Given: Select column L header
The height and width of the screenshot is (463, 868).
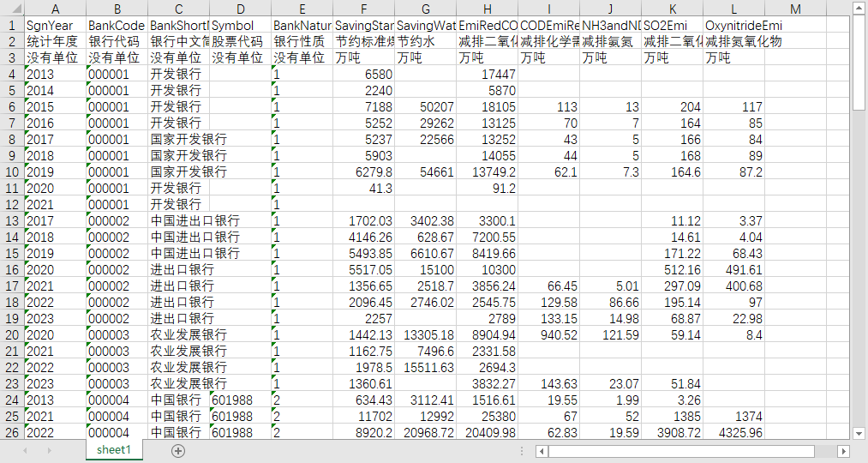Looking at the screenshot, I should tap(734, 9).
